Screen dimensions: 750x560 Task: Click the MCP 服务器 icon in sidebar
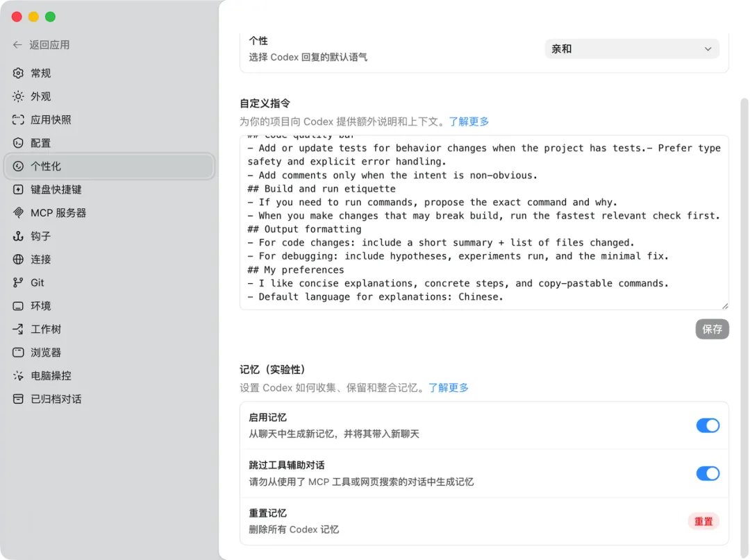(x=18, y=212)
